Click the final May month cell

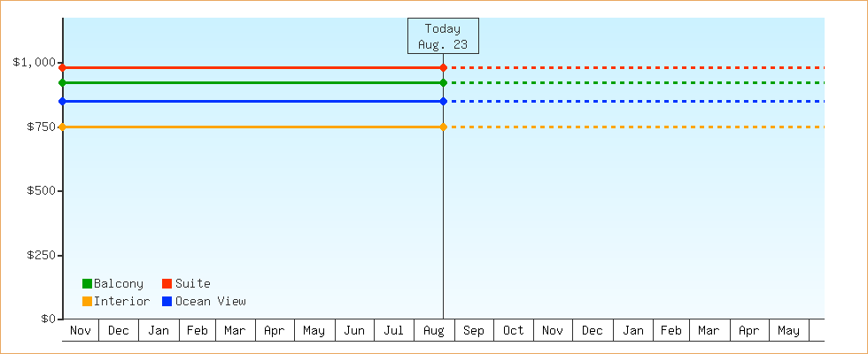tap(789, 330)
